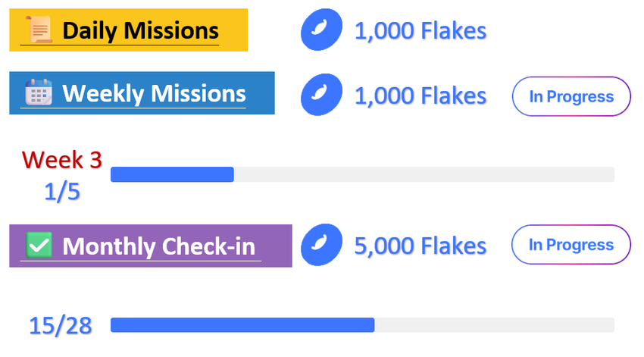Select the 5,000 Flakes reward text

pyautogui.click(x=420, y=246)
